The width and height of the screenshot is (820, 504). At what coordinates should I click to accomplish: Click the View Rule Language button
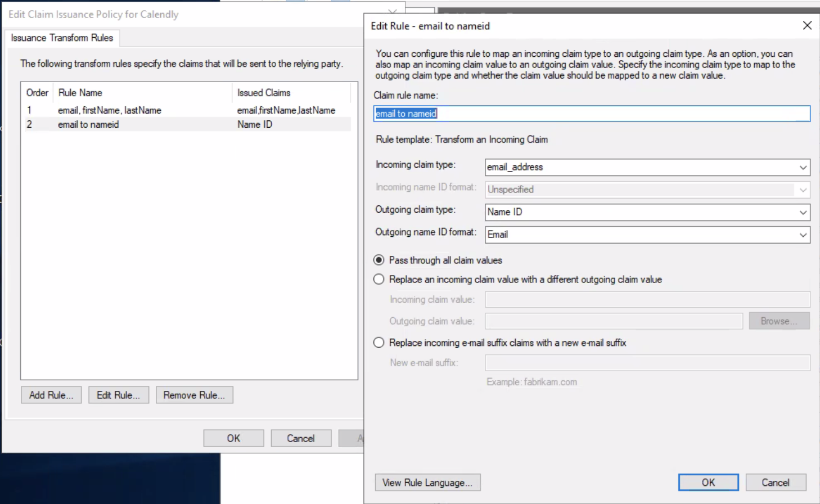tap(427, 483)
